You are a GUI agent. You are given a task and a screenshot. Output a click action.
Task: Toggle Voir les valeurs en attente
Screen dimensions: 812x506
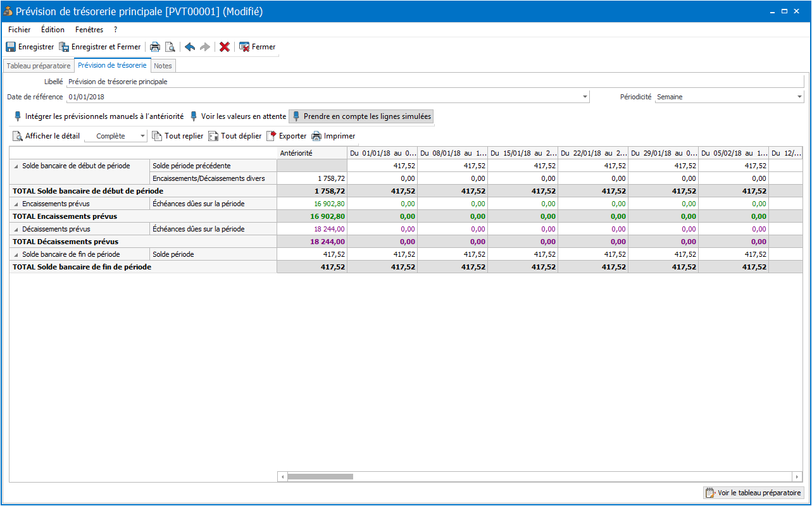tap(239, 116)
